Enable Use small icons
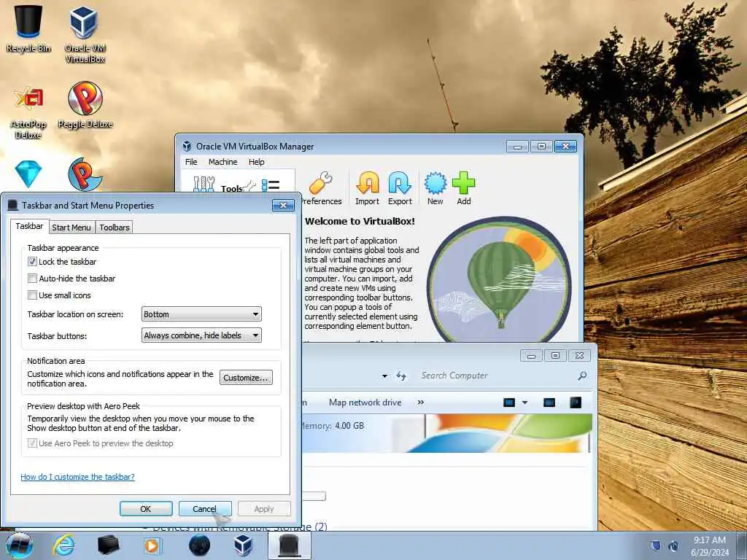 (x=32, y=295)
